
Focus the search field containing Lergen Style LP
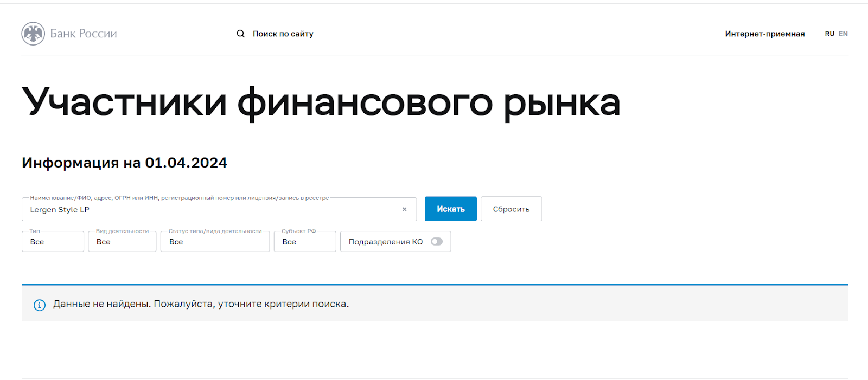tap(219, 209)
